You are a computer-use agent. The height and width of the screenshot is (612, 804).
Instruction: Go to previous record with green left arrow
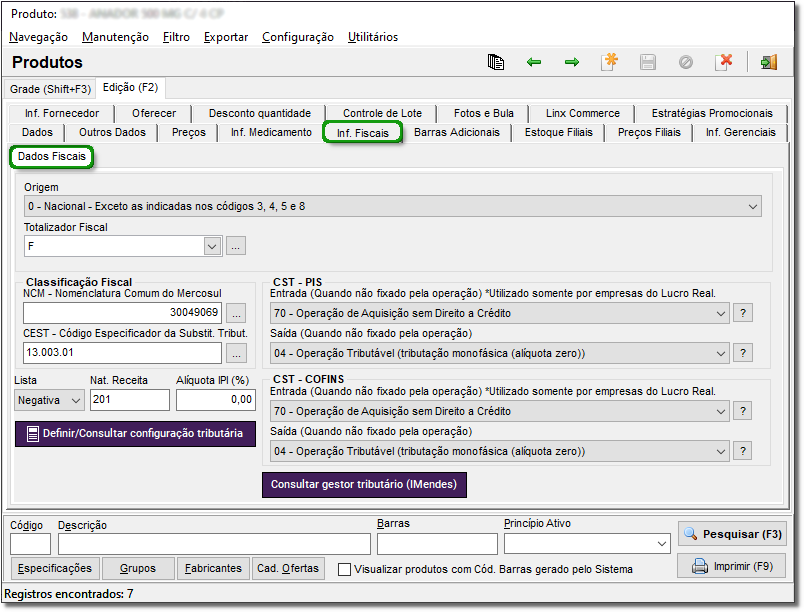coord(534,62)
